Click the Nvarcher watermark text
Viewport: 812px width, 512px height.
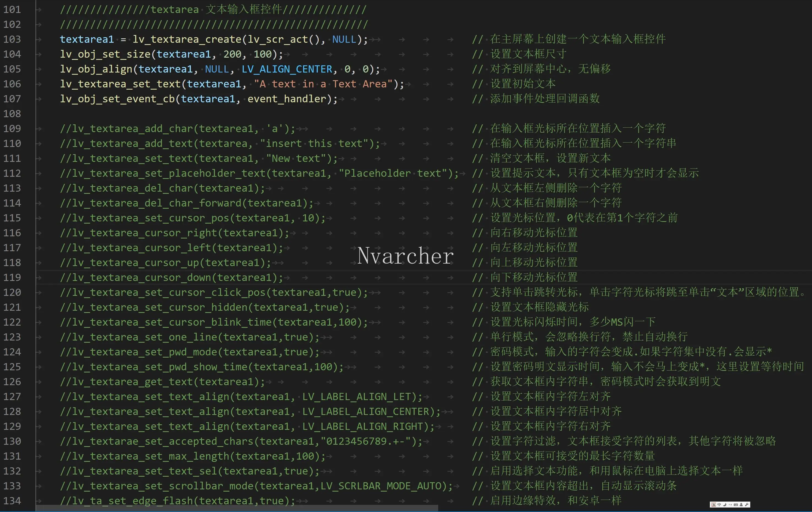click(x=405, y=256)
